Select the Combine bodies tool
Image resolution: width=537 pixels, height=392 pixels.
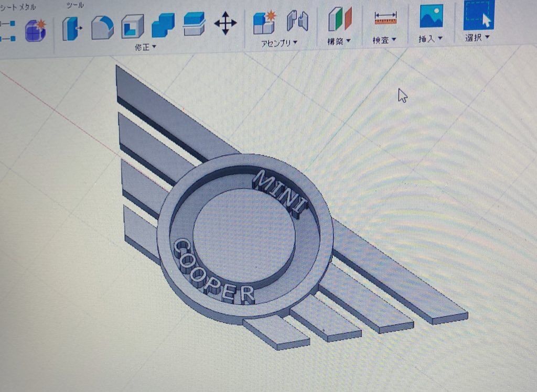pos(163,25)
